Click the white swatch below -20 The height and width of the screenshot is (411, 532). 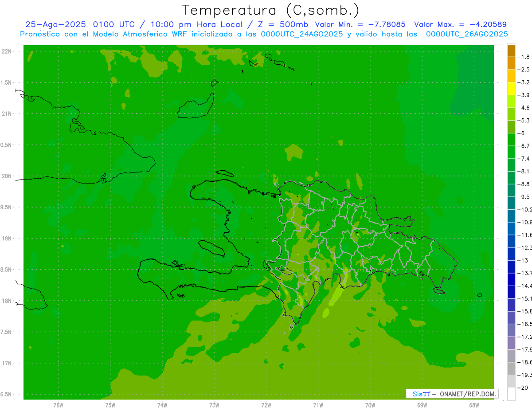click(511, 394)
